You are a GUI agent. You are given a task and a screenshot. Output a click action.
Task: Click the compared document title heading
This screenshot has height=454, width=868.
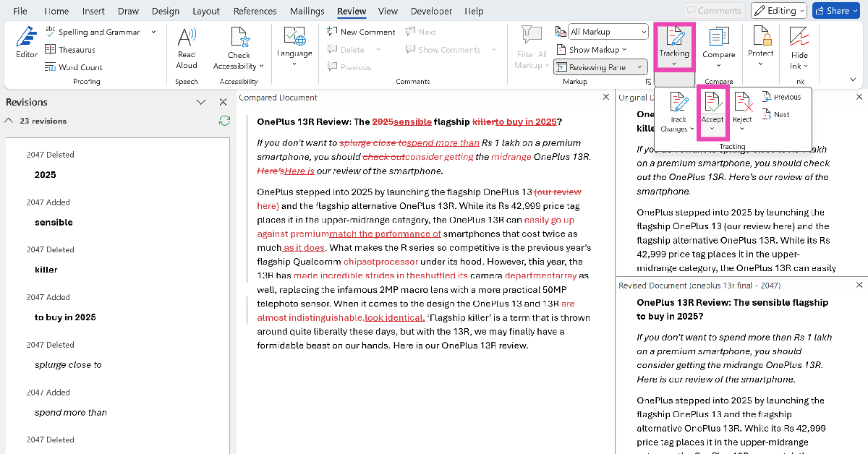(x=409, y=121)
